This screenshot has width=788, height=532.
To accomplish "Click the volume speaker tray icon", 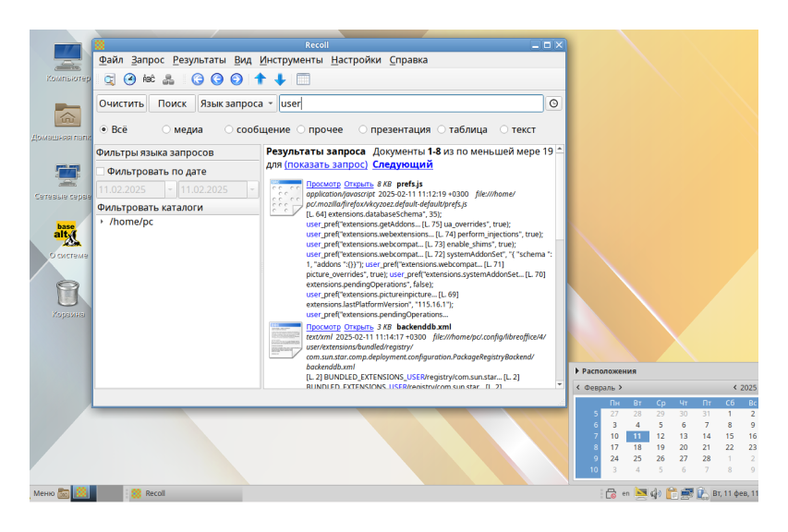I will pos(655,494).
